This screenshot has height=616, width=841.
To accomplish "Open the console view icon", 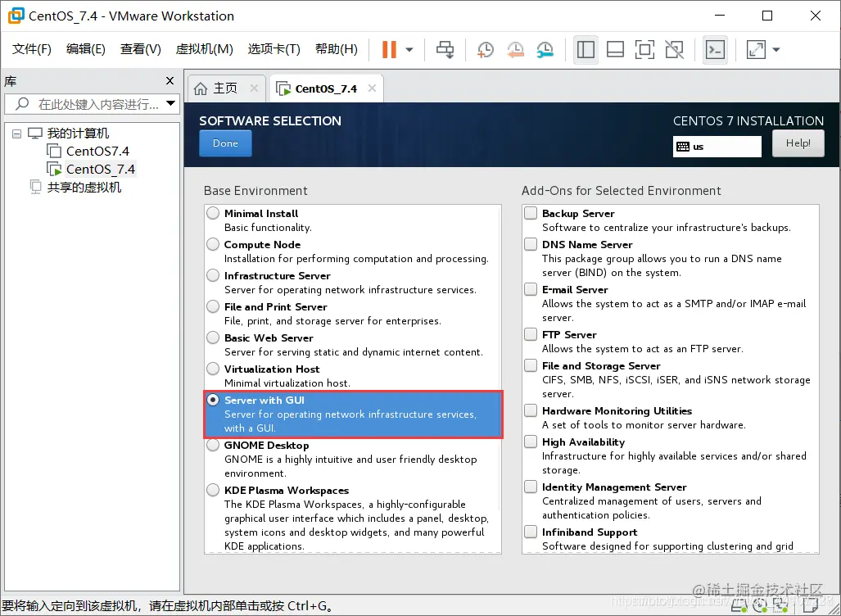I will point(715,49).
